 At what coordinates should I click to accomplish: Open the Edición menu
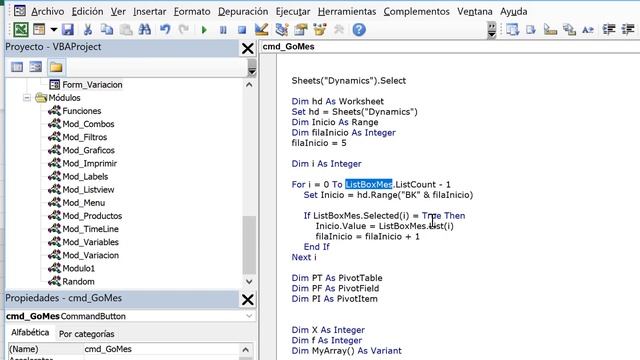(87, 11)
